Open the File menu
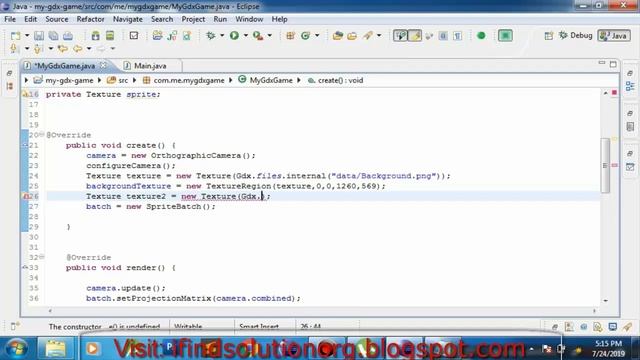Image resolution: width=640 pixels, height=360 pixels. click(10, 19)
